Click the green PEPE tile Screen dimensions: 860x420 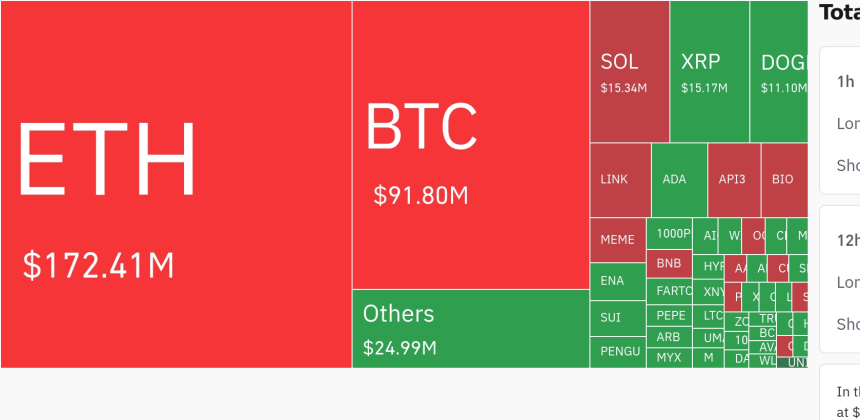tap(669, 315)
